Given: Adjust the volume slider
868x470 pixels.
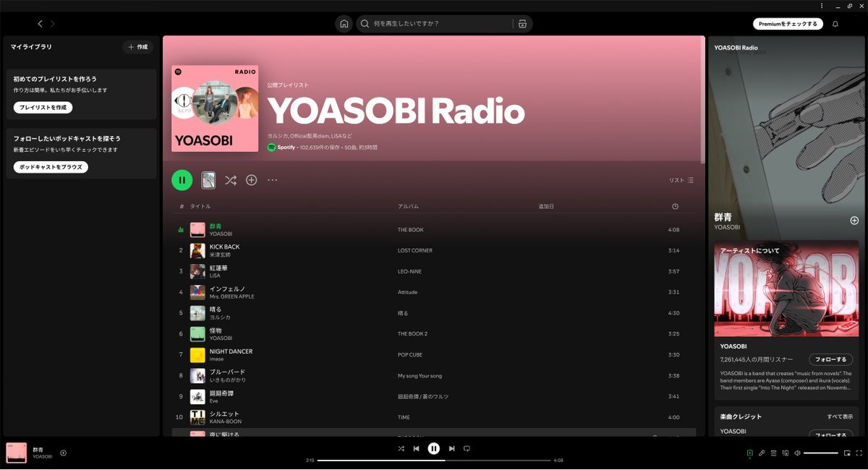Looking at the screenshot, I should [821, 453].
